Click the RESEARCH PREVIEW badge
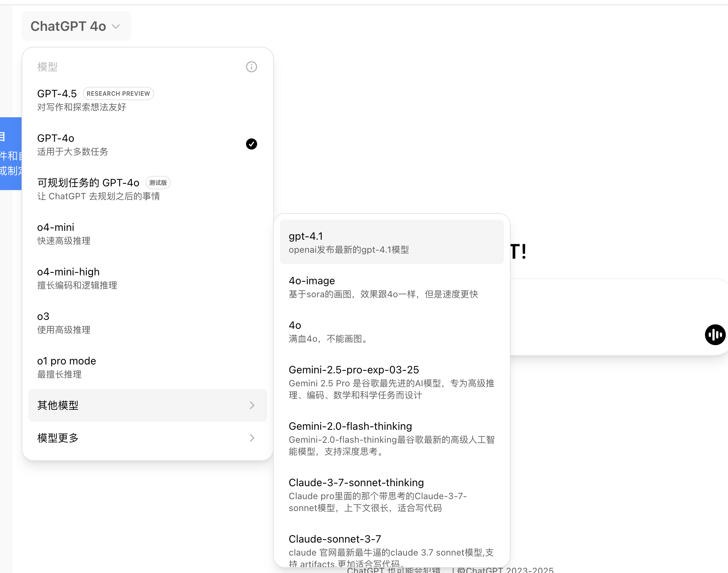Viewport: 728px width, 573px height. pyautogui.click(x=118, y=94)
